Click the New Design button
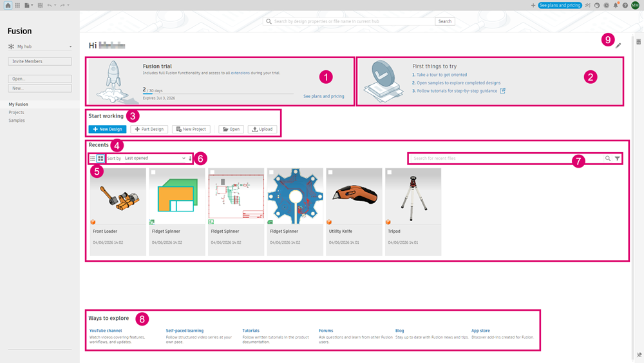Image resolution: width=644 pixels, height=363 pixels. point(107,129)
